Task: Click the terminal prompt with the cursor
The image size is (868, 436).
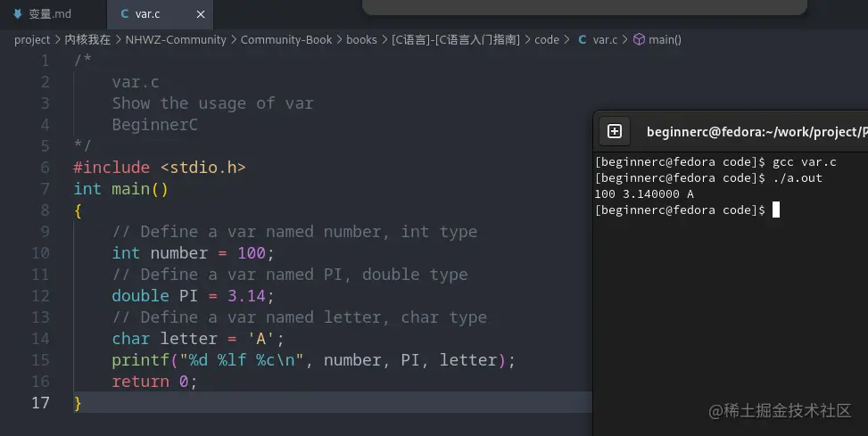Action: (x=687, y=210)
